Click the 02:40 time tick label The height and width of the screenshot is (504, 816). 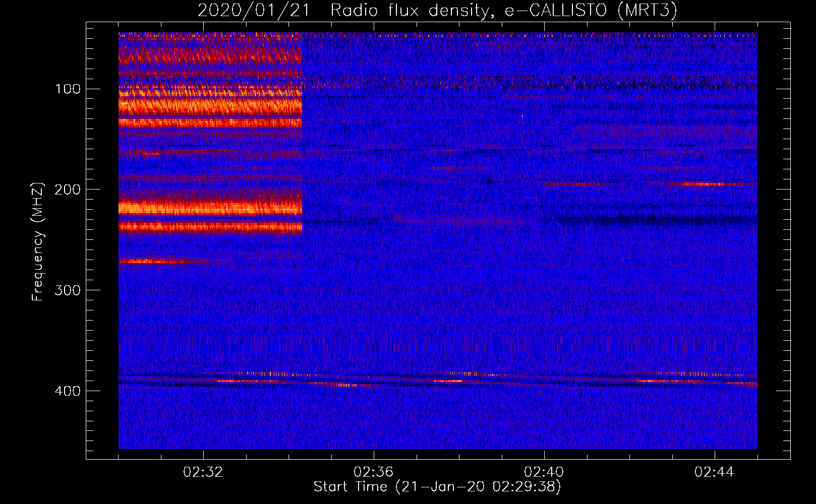coord(544,472)
